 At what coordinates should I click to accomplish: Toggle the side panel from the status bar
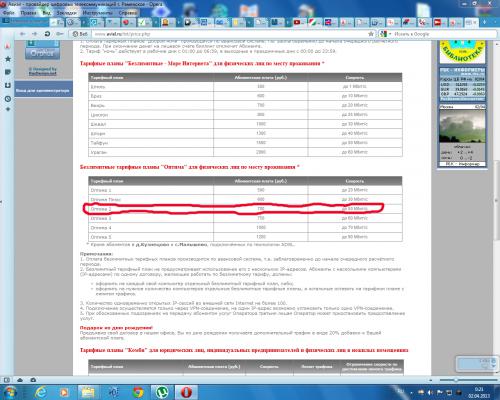click(x=7, y=380)
